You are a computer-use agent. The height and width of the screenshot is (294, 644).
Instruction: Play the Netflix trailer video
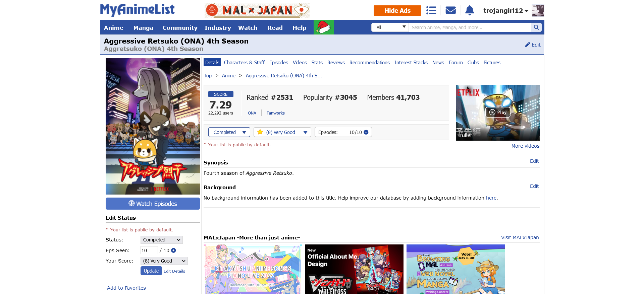tap(498, 113)
